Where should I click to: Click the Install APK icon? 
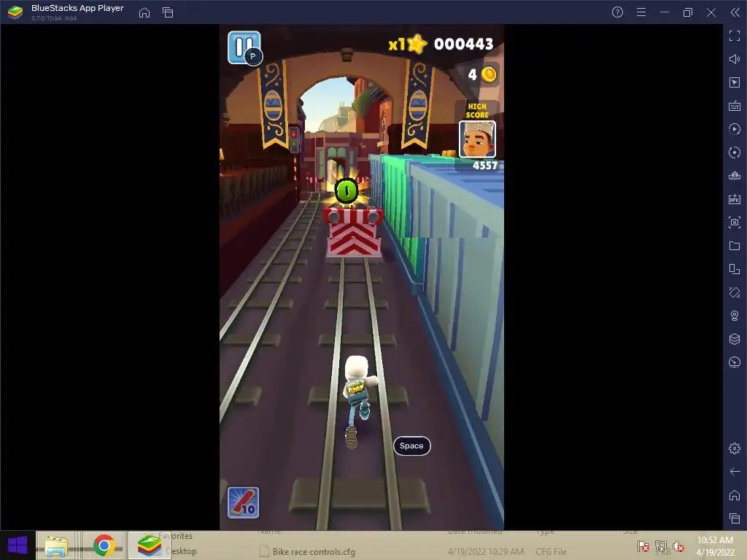pos(735,199)
